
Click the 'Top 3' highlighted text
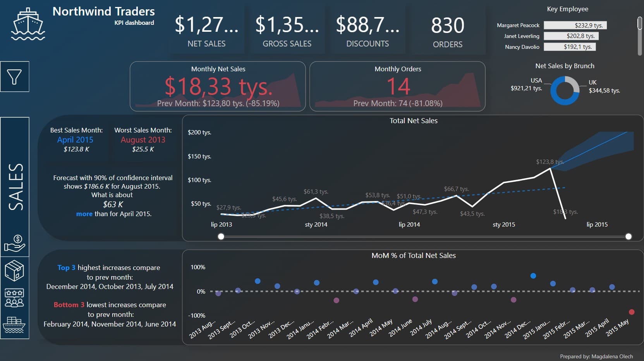tap(66, 268)
